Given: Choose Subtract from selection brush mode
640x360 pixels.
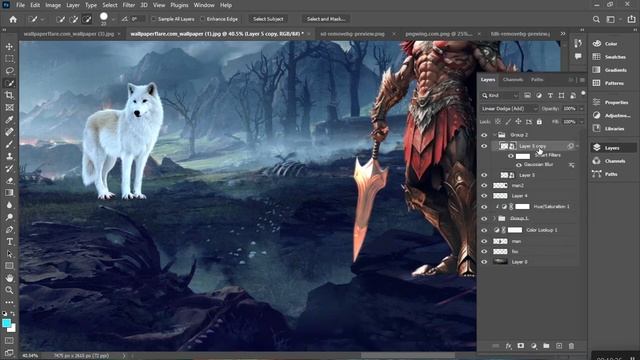Looking at the screenshot, I should [x=87, y=19].
